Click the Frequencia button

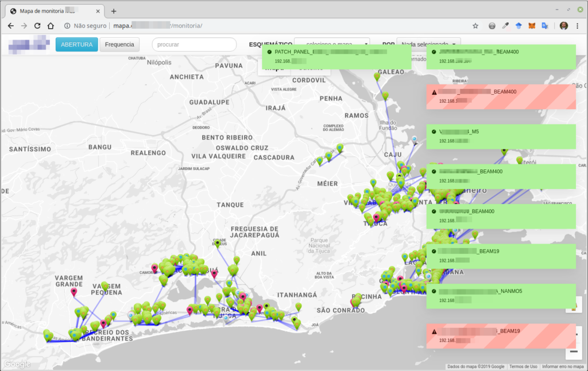(119, 44)
